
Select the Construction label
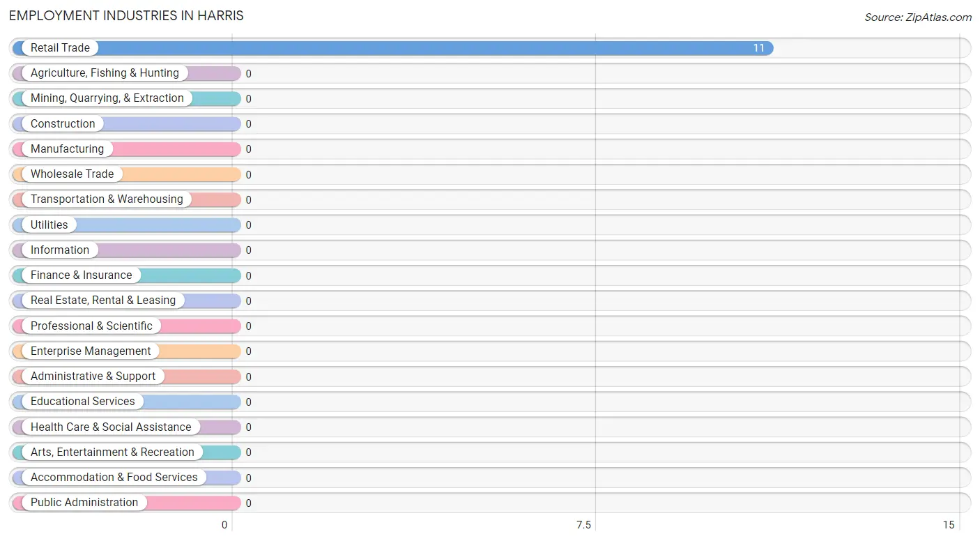63,124
